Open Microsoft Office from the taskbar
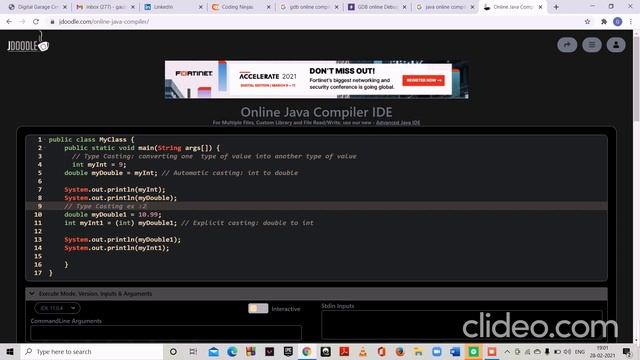This screenshot has width=640, height=360. [x=381, y=351]
